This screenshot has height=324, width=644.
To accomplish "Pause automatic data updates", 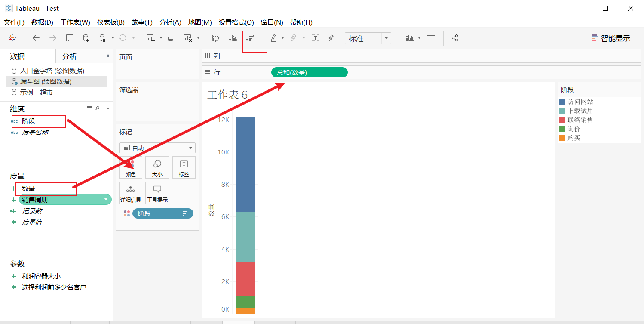I will click(102, 38).
